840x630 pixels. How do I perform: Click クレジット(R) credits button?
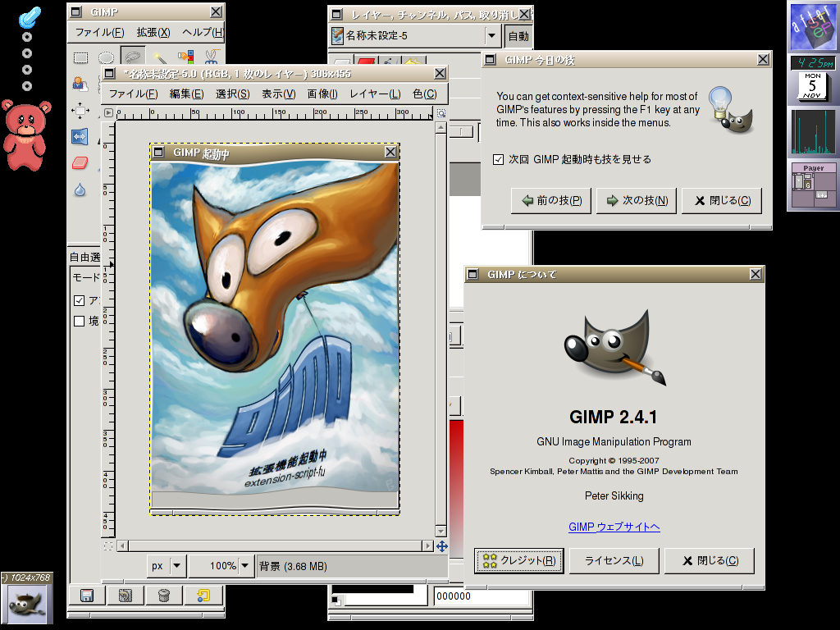coord(519,560)
